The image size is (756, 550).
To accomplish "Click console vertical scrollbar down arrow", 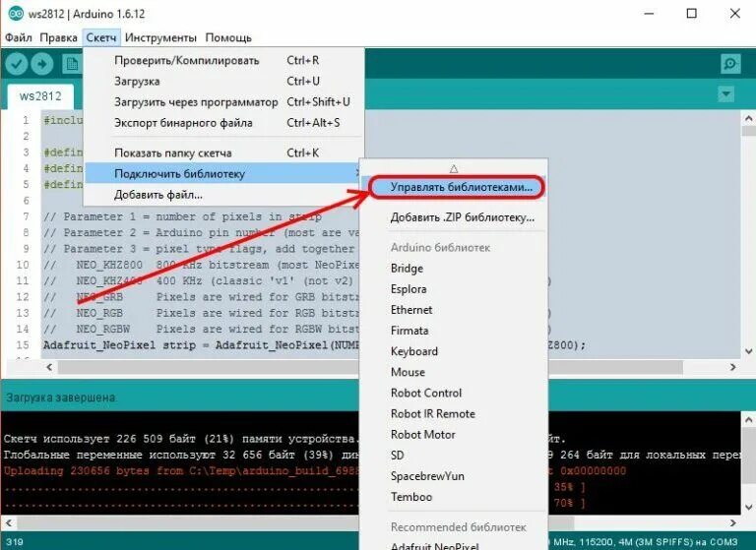I will tap(748, 507).
